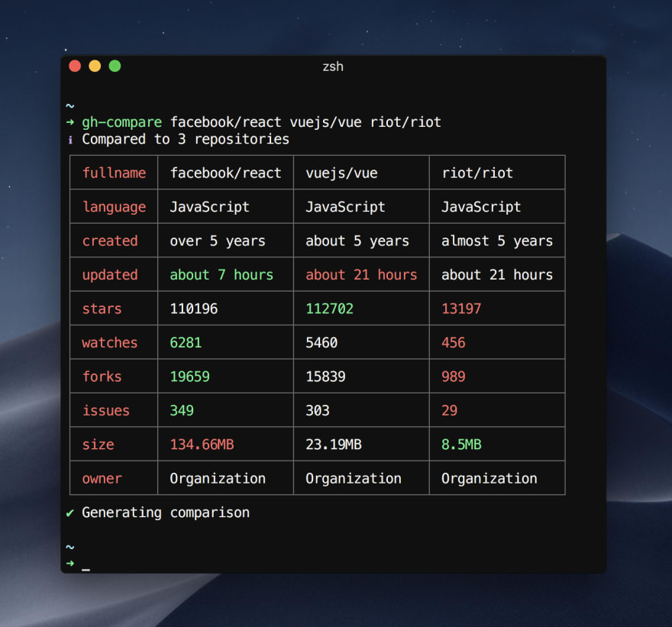Click the stars value 13197
Image resolution: width=672 pixels, height=627 pixels.
(461, 309)
